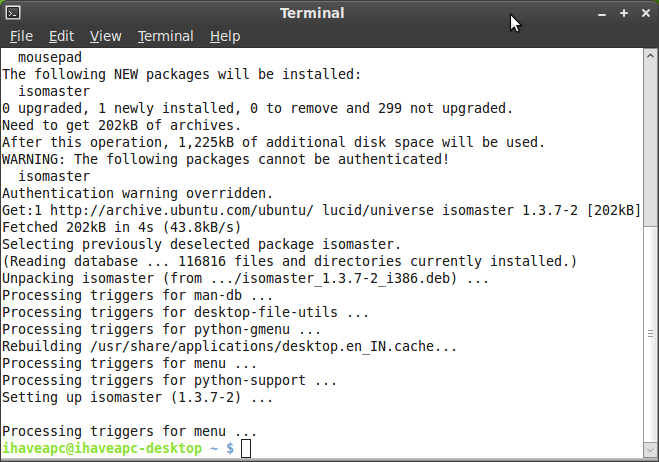This screenshot has height=462, width=659.
Task: Click the 'Authentication warning overridden.' line
Action: coord(138,193)
